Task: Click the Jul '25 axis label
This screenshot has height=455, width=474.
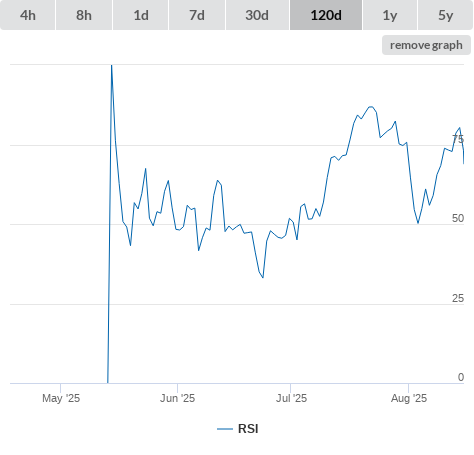Action: (291, 398)
